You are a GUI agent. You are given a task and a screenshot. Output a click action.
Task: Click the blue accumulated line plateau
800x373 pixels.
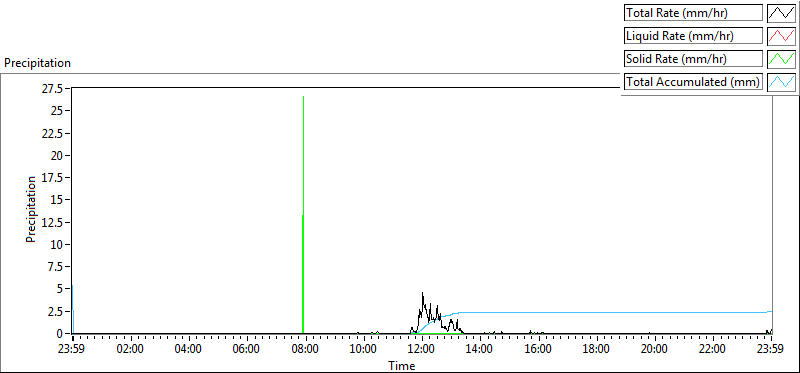point(612,312)
